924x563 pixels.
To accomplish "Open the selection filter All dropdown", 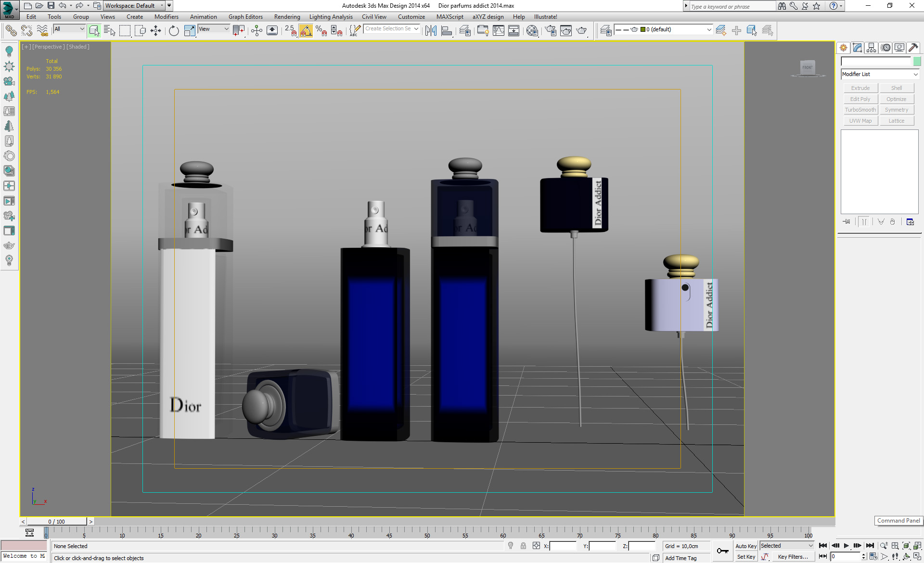I will 69,29.
